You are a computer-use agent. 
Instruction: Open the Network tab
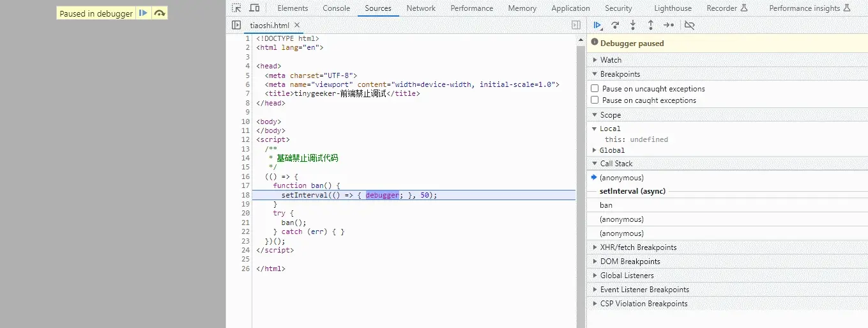tap(421, 8)
